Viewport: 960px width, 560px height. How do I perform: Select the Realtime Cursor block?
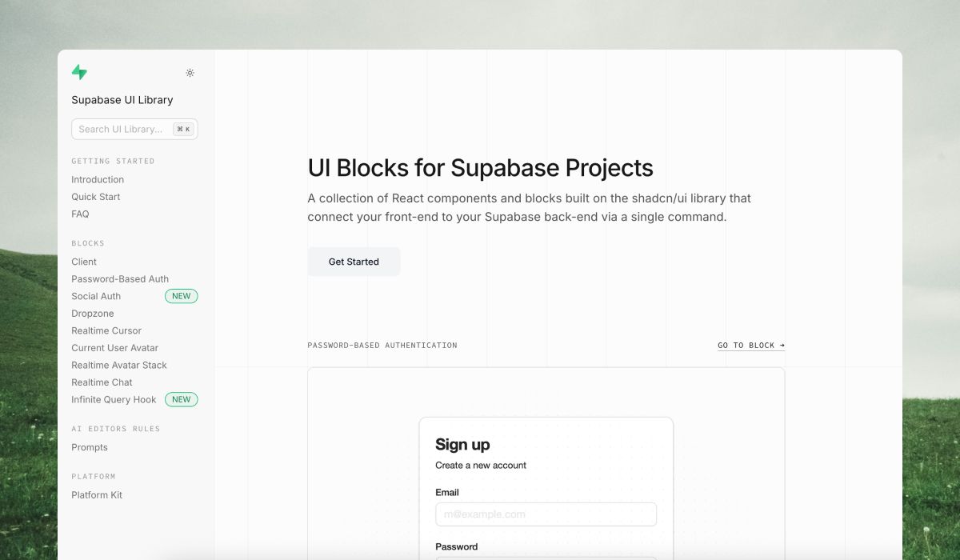tap(106, 330)
